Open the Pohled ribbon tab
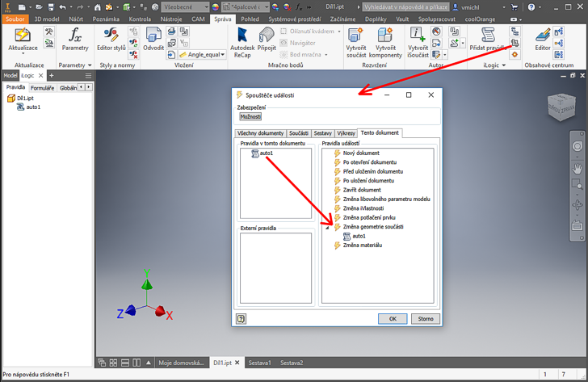This screenshot has height=382, width=588. pyautogui.click(x=250, y=19)
